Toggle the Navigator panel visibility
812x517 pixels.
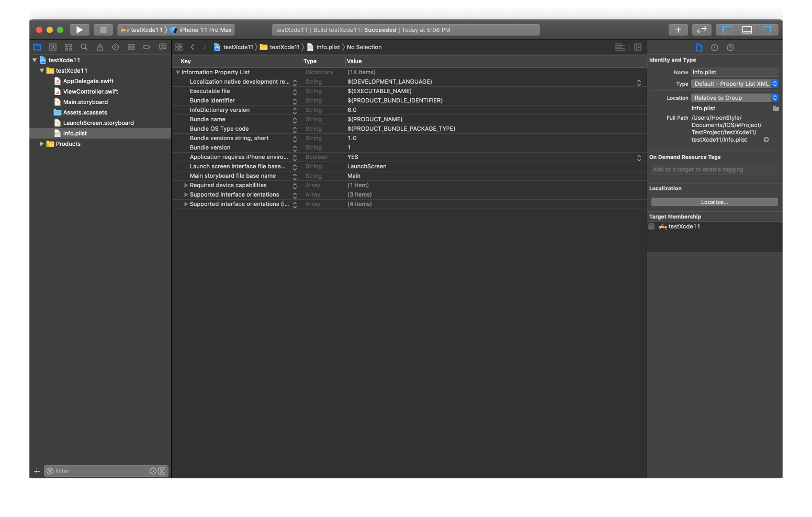[x=727, y=30]
